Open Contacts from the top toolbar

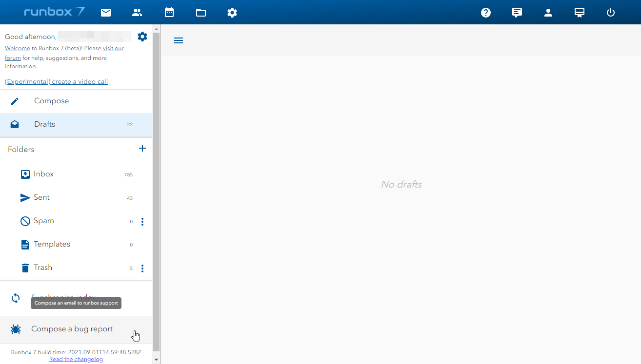click(137, 12)
